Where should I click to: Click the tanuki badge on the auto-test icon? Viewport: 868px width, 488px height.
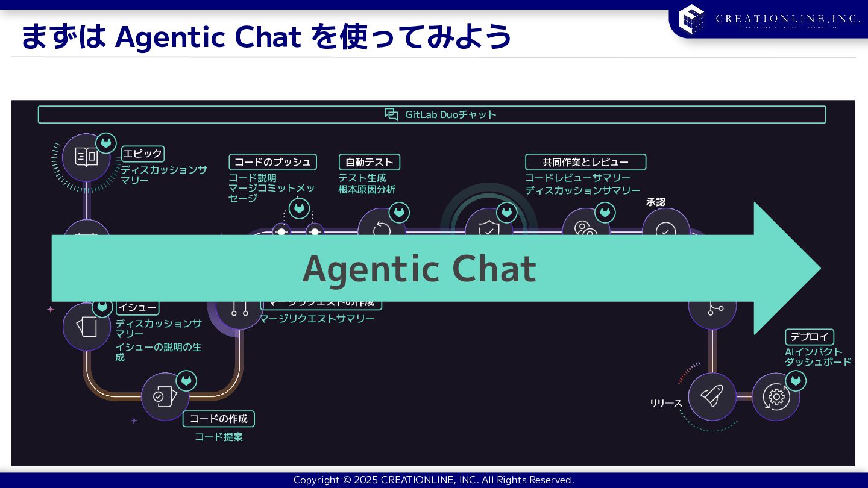(x=399, y=213)
